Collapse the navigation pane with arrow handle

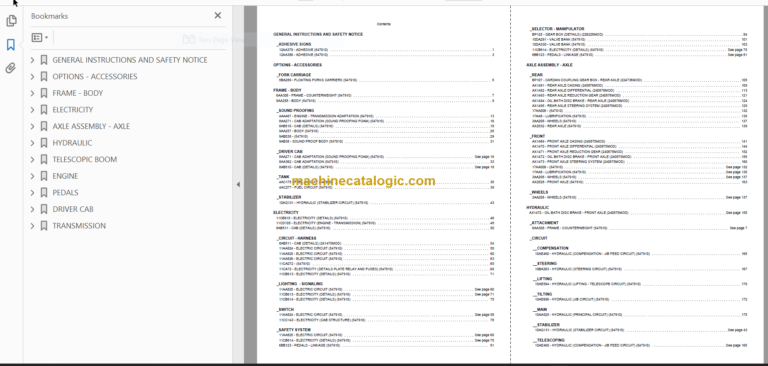(238, 185)
